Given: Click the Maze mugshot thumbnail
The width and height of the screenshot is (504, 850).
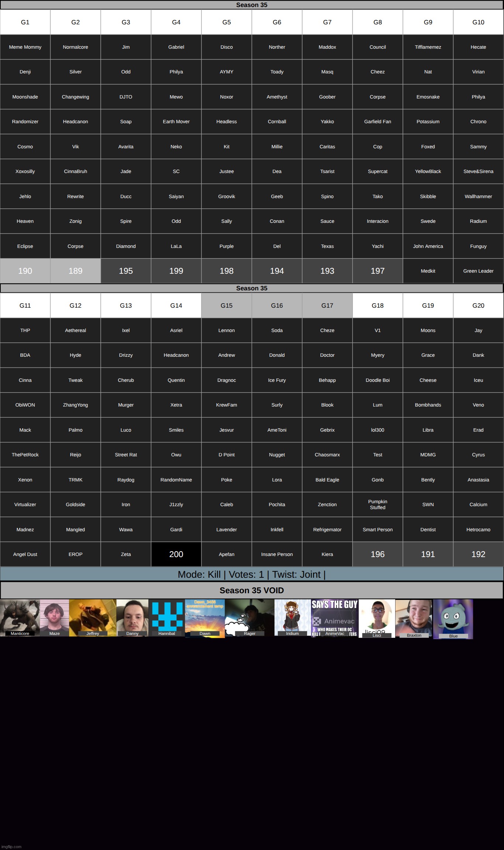Looking at the screenshot, I should [x=54, y=617].
